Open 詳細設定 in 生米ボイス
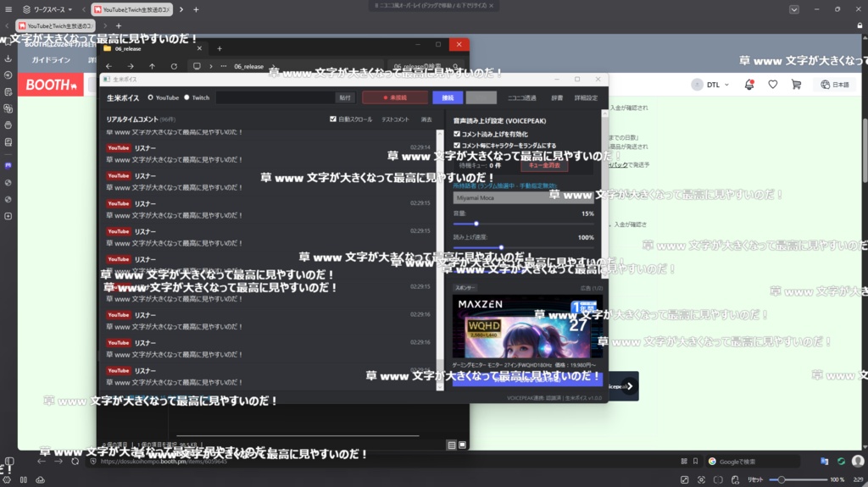 [x=586, y=98]
